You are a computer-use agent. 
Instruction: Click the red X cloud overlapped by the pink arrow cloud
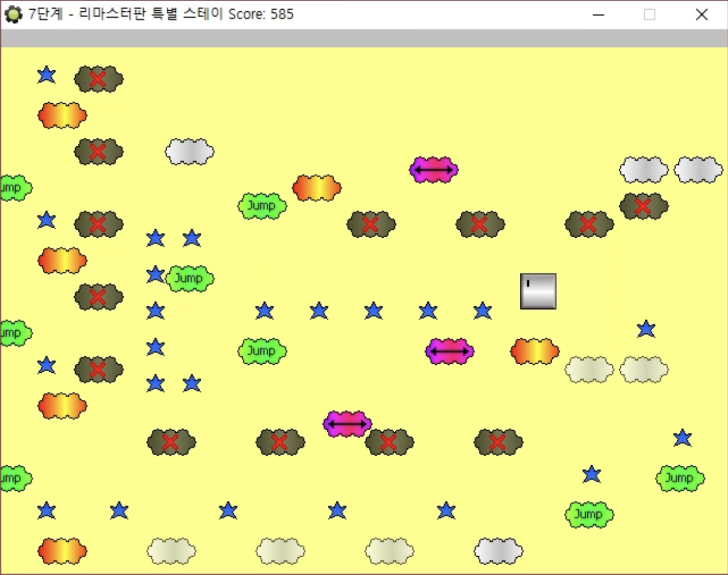coord(389,442)
